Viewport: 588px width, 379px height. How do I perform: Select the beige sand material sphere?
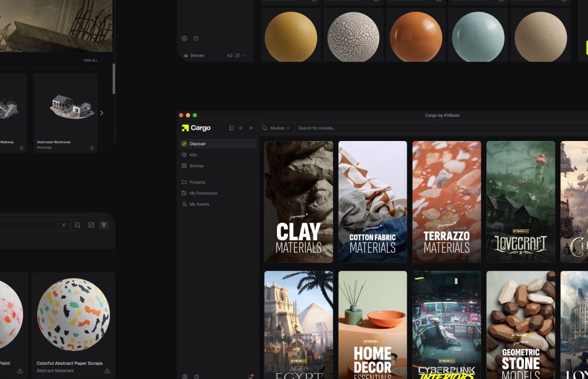tap(541, 37)
